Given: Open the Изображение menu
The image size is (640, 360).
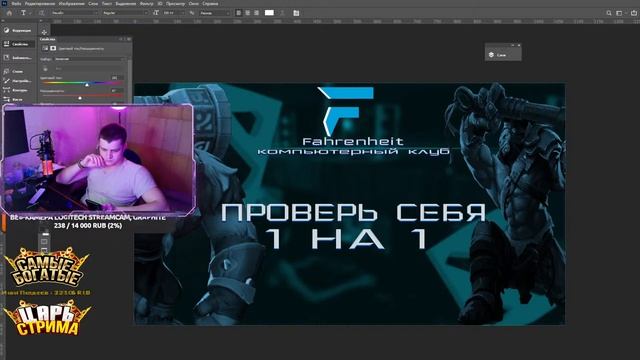Looking at the screenshot, I should tap(71, 4).
